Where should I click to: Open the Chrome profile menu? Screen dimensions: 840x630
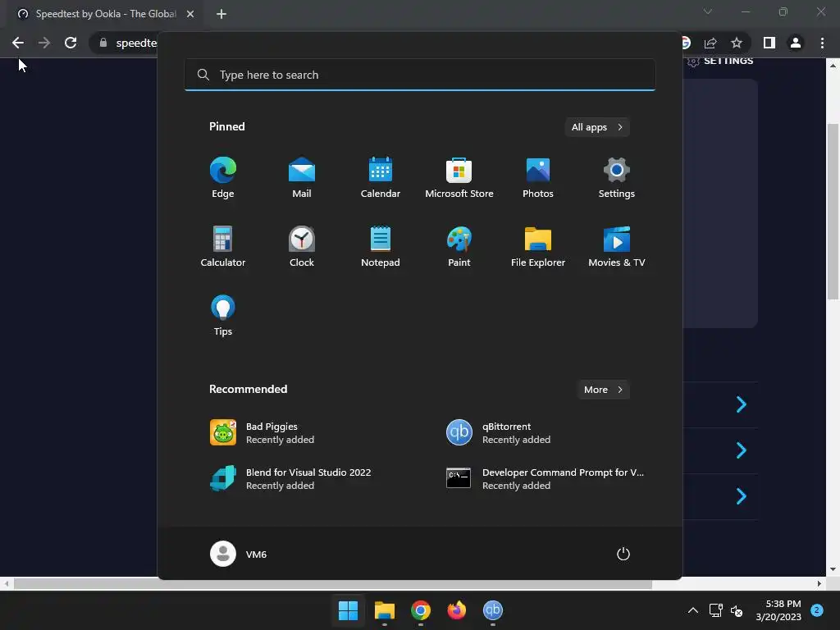(796, 43)
